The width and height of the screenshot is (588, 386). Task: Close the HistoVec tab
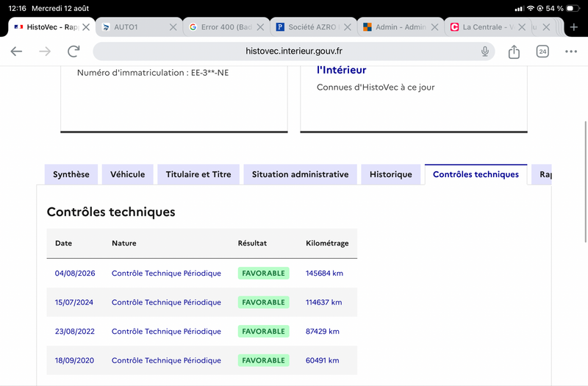tap(86, 27)
